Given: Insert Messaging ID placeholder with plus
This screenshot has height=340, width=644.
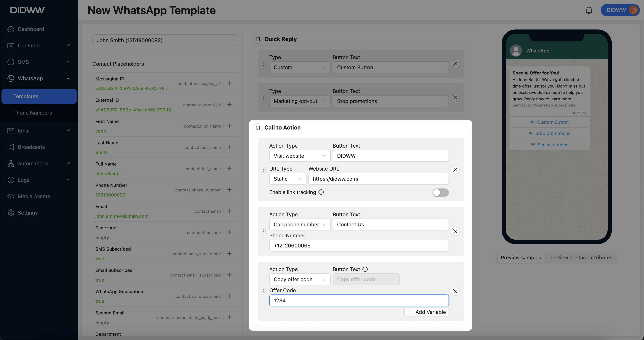Looking at the screenshot, I should pyautogui.click(x=229, y=83).
